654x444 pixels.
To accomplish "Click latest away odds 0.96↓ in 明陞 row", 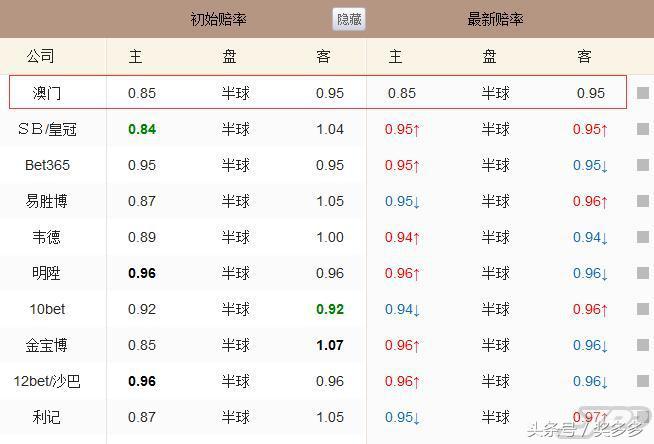I will [x=590, y=273].
